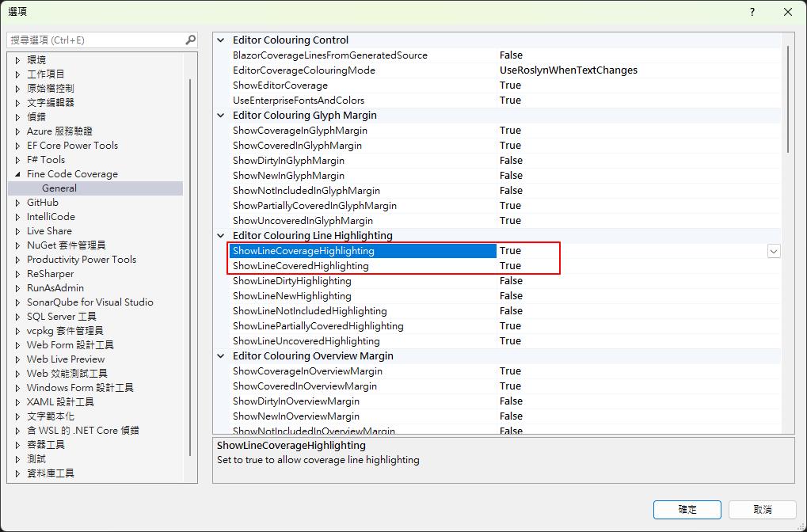Image resolution: width=807 pixels, height=532 pixels.
Task: Select the ShowLineDirtyHighlighting False value
Action: click(511, 281)
